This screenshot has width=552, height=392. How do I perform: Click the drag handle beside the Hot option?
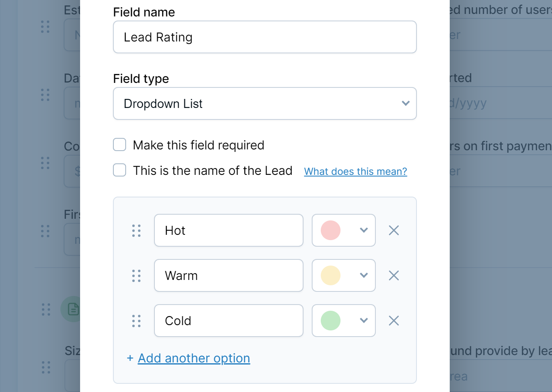[136, 230]
